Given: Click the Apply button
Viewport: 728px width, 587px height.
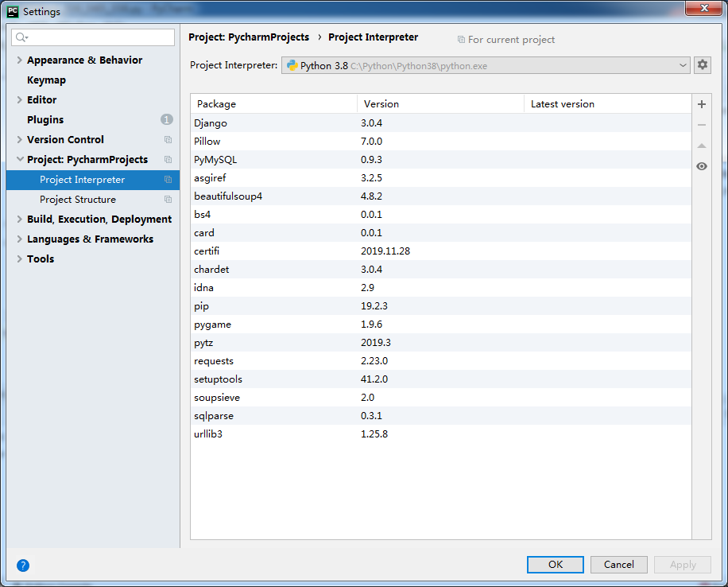Looking at the screenshot, I should (x=683, y=564).
